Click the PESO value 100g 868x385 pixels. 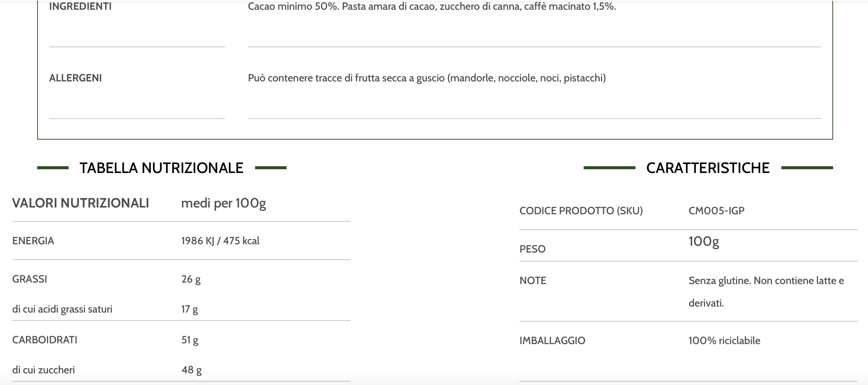pyautogui.click(x=704, y=241)
